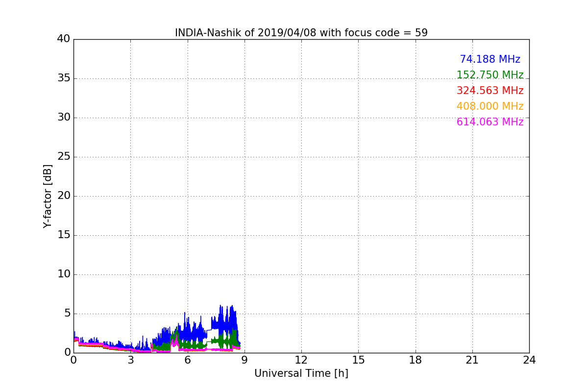Click x-axis tick value 9
Screen dimensions: 588x392
tap(245, 360)
